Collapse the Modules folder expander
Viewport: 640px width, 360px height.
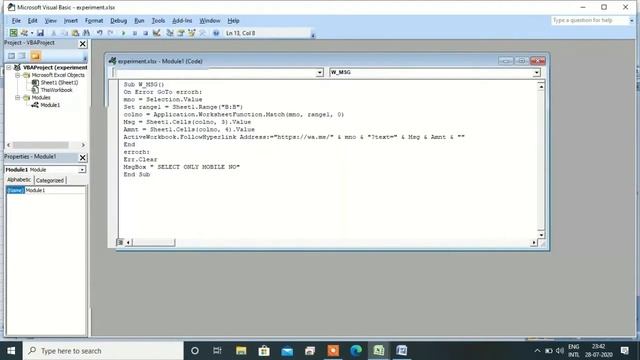pyautogui.click(x=18, y=98)
